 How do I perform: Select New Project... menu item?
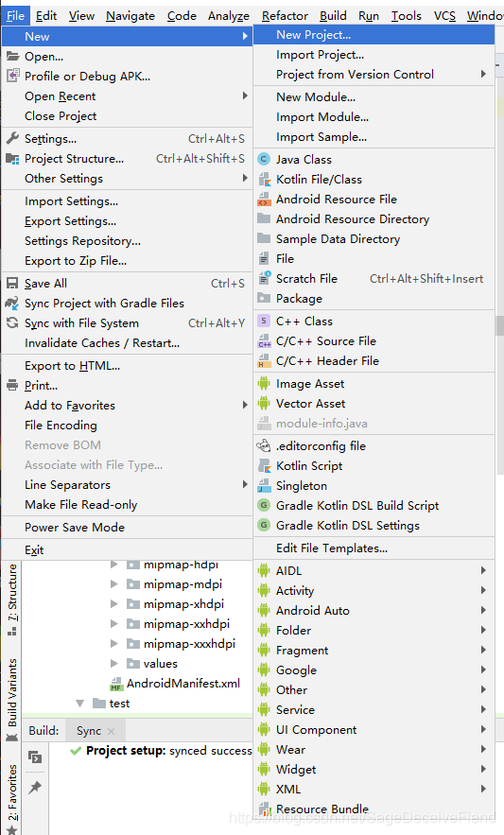[x=374, y=35]
